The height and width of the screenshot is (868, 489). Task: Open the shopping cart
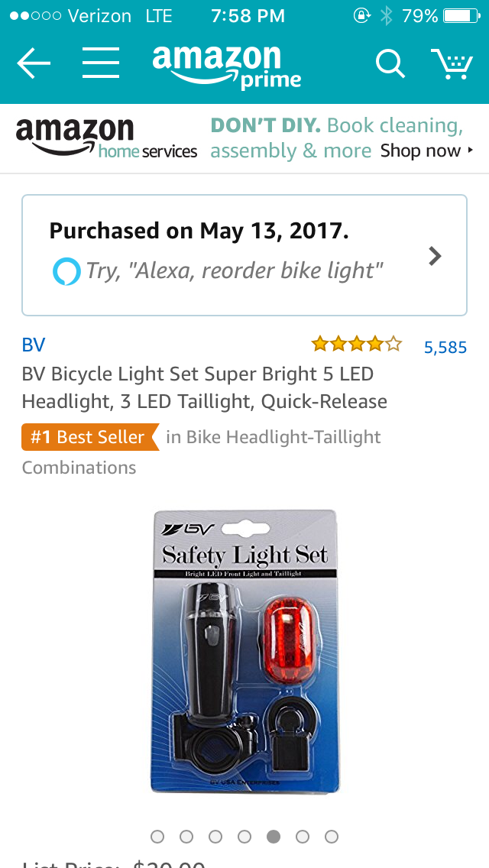(452, 64)
